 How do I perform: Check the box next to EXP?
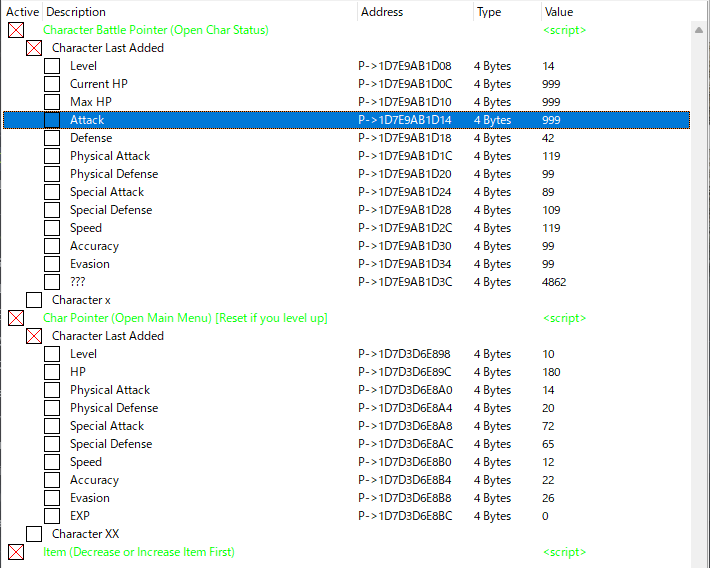tap(52, 516)
